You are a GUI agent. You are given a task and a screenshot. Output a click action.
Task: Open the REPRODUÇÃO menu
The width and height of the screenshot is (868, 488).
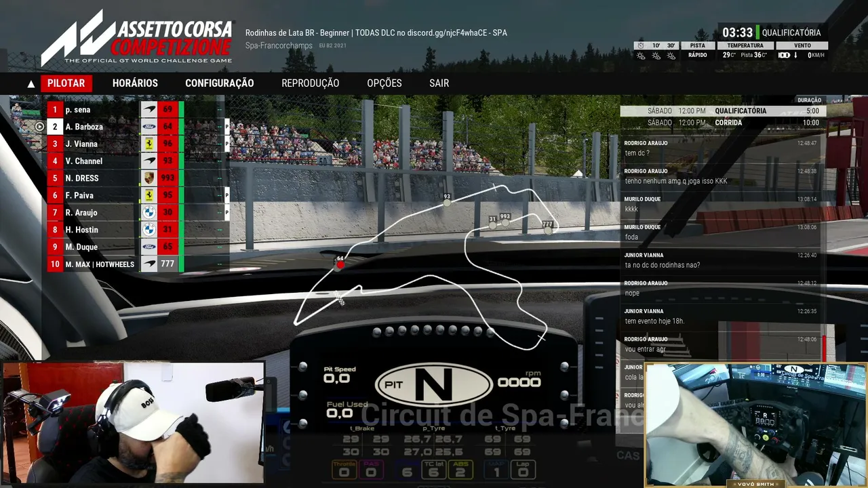coord(310,83)
